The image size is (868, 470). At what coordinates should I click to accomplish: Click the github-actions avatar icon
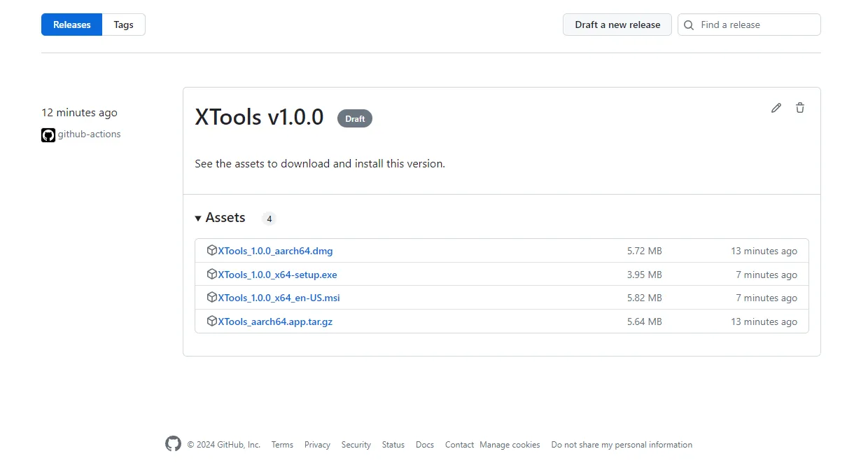pos(48,135)
